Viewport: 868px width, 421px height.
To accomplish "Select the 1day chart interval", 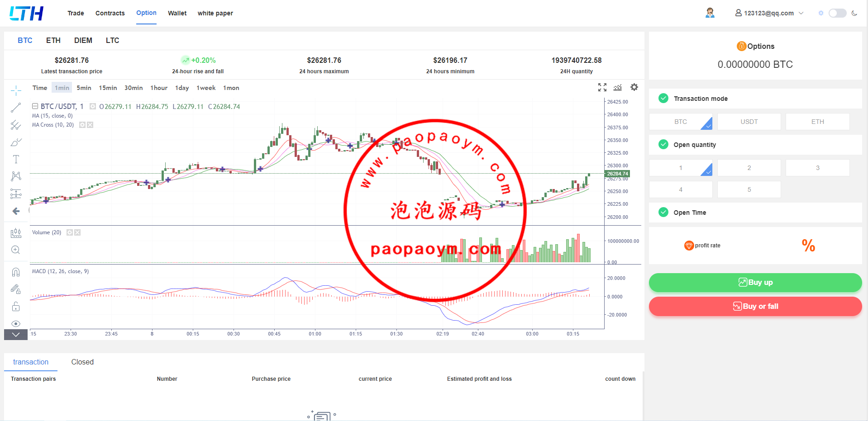I will pyautogui.click(x=182, y=88).
